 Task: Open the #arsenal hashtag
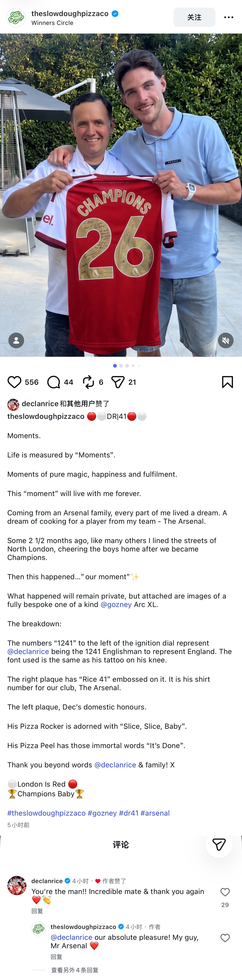point(155,813)
